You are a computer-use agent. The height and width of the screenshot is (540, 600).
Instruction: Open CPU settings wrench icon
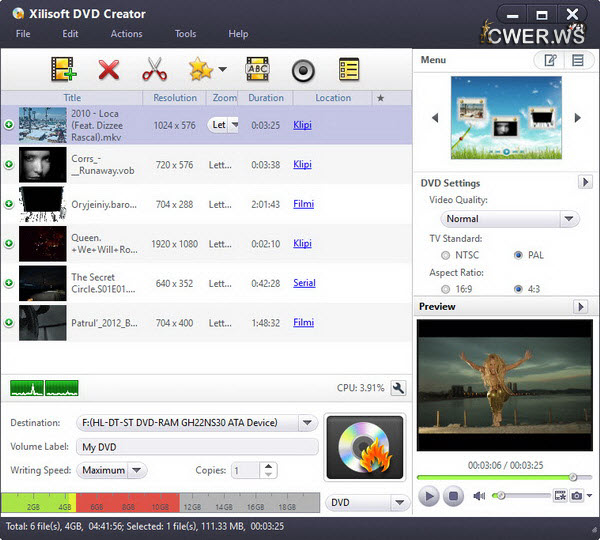pyautogui.click(x=397, y=388)
